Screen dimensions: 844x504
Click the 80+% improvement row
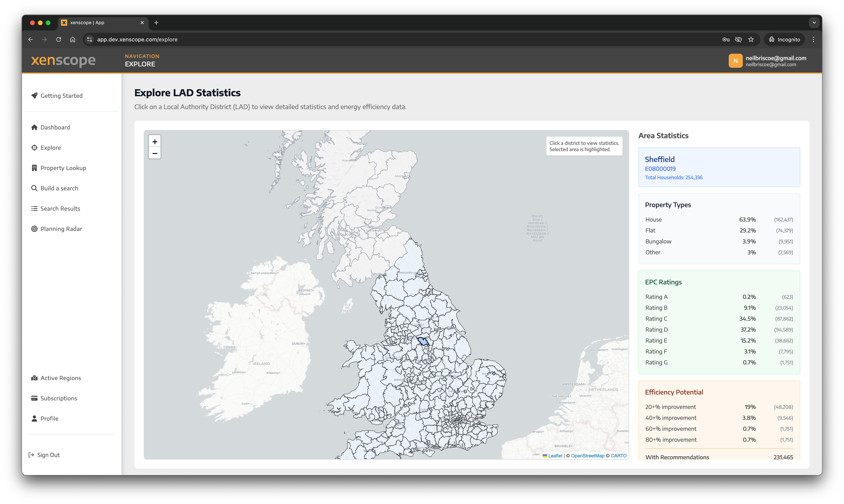(719, 440)
